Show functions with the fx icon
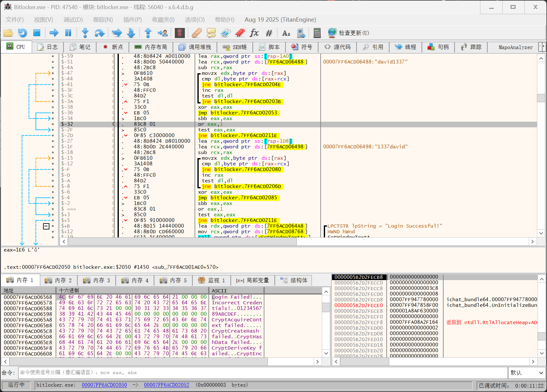This screenshot has height=392, width=547. (x=254, y=33)
